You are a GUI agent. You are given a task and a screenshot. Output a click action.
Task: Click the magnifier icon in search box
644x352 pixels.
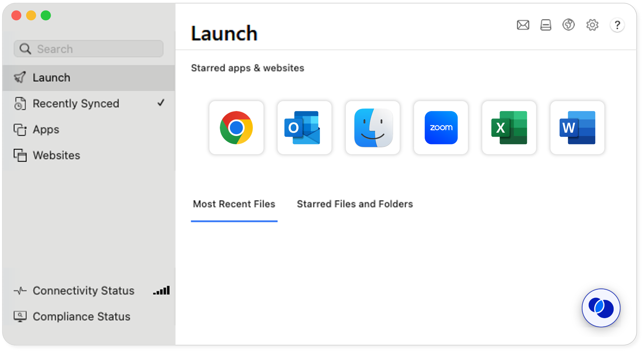(25, 49)
